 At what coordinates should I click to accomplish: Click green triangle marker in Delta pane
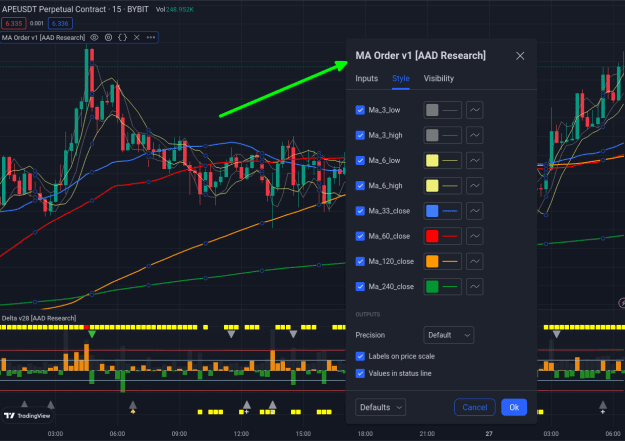(x=92, y=334)
